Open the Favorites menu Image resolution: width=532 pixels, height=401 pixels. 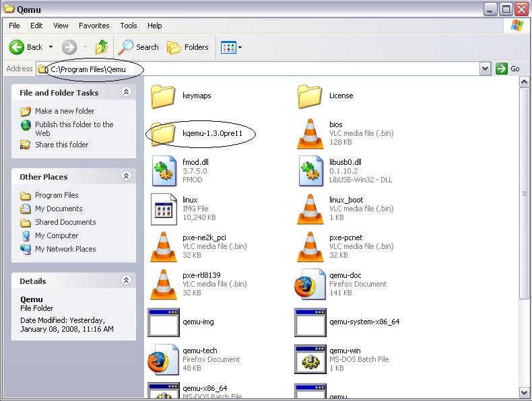click(x=94, y=26)
